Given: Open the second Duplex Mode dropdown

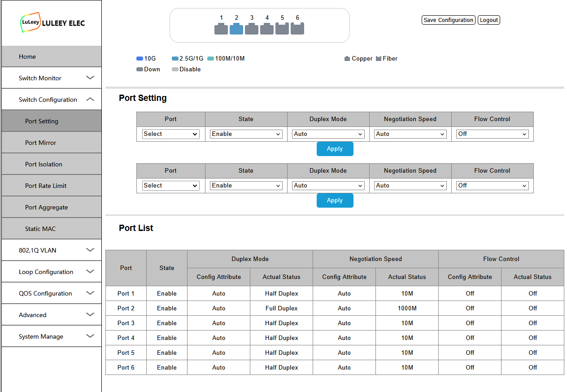Looking at the screenshot, I should (328, 186).
